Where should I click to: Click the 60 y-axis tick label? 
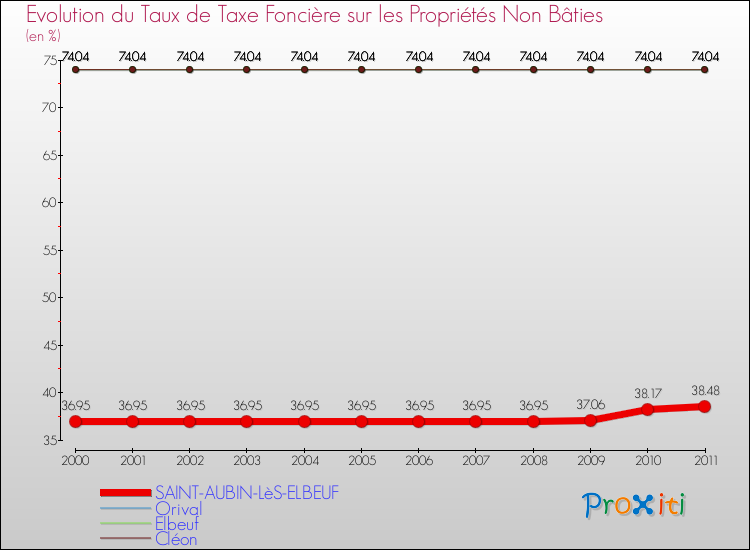tap(49, 203)
